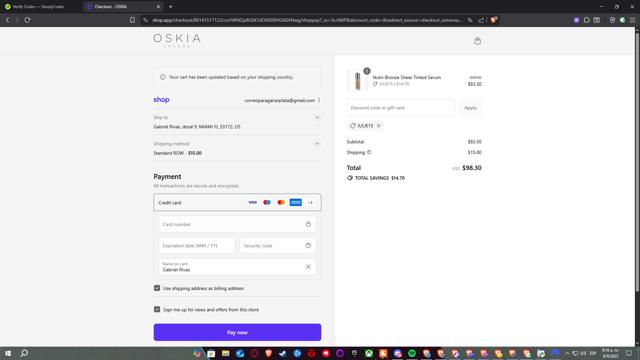
Task: Expand the Shipping method section
Action: tap(317, 144)
